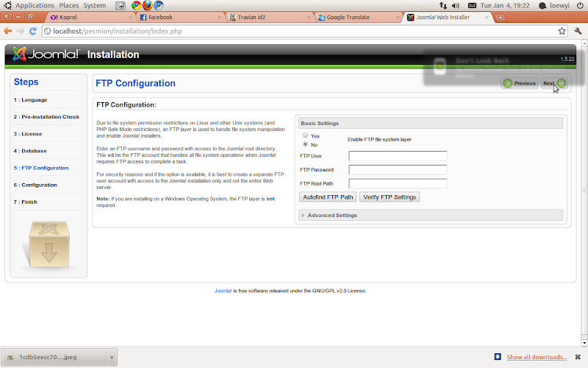Click the page vertical scrollbar

click(584, 193)
